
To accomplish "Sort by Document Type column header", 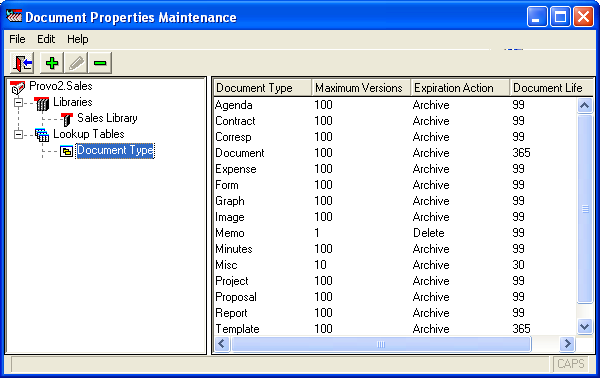I will (x=262, y=88).
